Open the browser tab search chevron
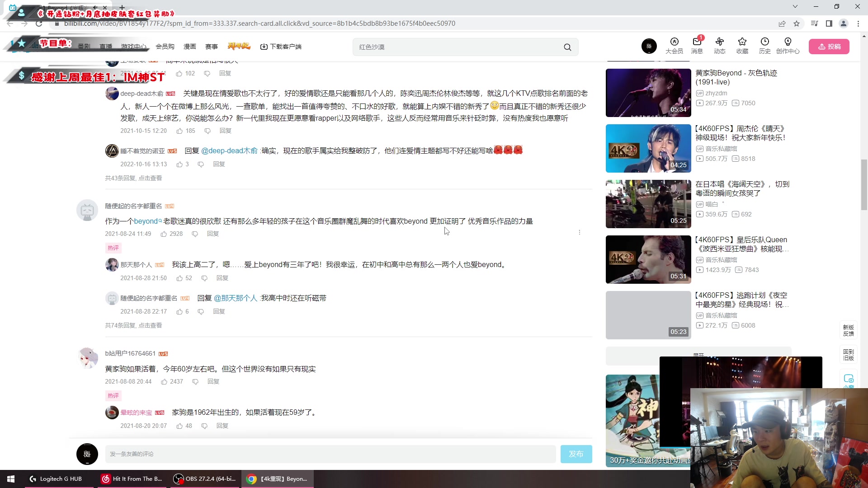Viewport: 868px width, 488px height. pos(796,6)
